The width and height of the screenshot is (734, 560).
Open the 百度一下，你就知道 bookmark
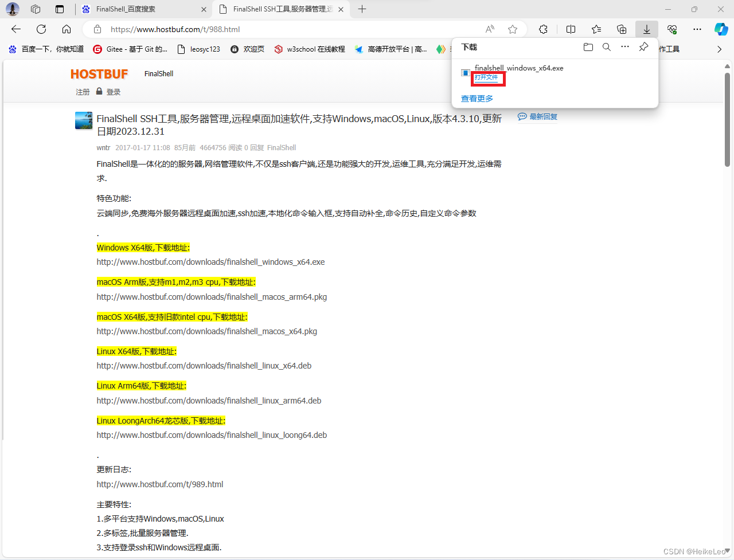click(46, 49)
